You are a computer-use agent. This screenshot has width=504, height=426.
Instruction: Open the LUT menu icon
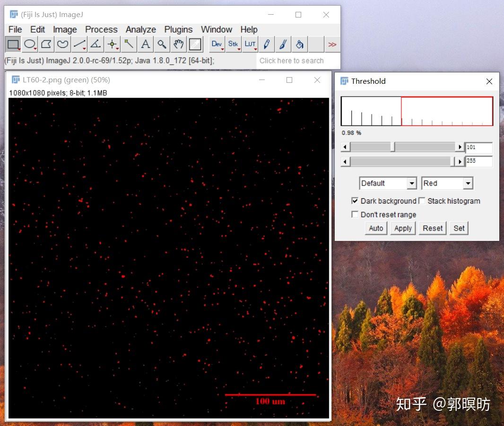pos(250,44)
